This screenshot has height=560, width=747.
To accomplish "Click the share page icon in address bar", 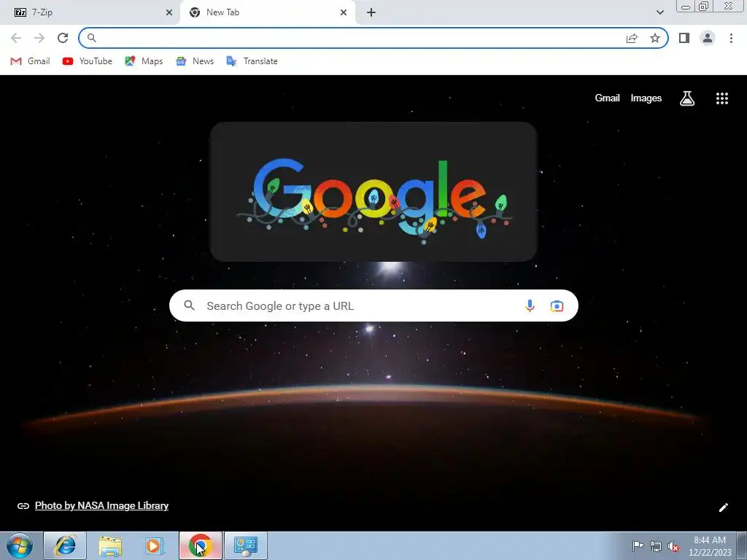I will 632,38.
